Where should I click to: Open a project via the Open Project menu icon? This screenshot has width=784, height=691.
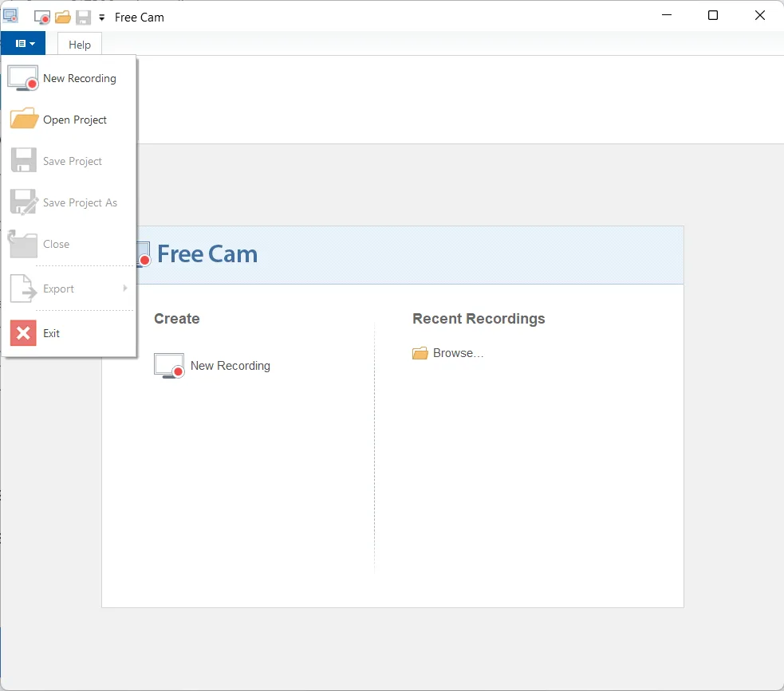(23, 119)
